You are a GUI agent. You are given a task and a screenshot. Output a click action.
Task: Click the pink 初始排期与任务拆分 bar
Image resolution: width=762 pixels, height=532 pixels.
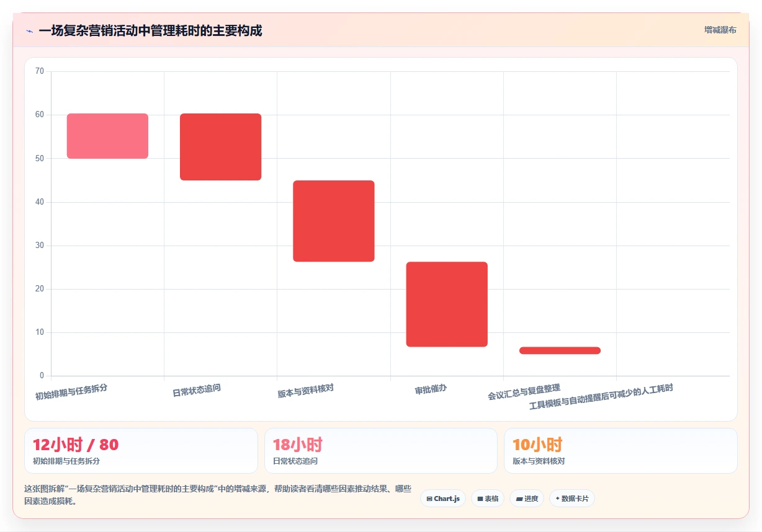pos(107,136)
